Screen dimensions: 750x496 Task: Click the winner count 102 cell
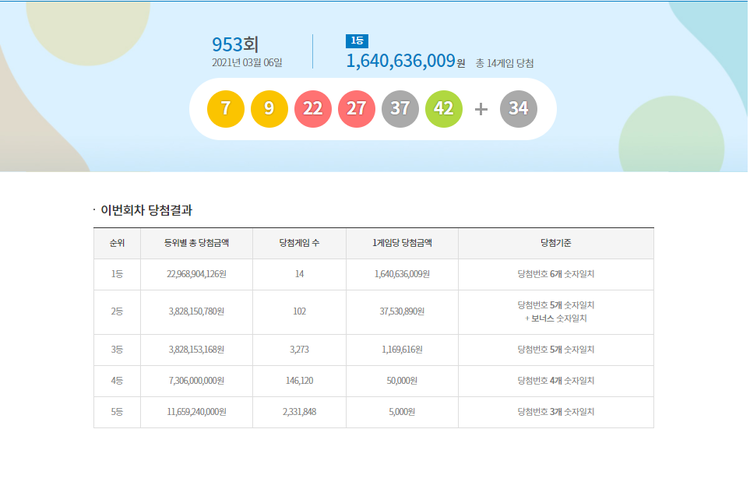[299, 311]
